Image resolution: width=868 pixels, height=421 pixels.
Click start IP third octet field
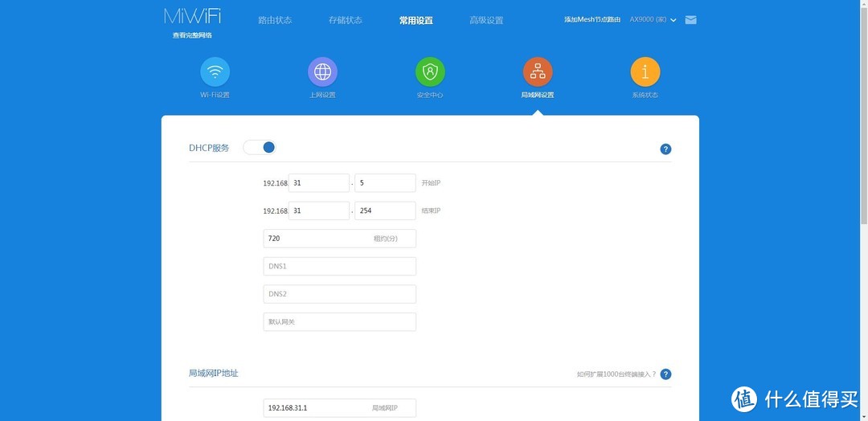point(319,182)
